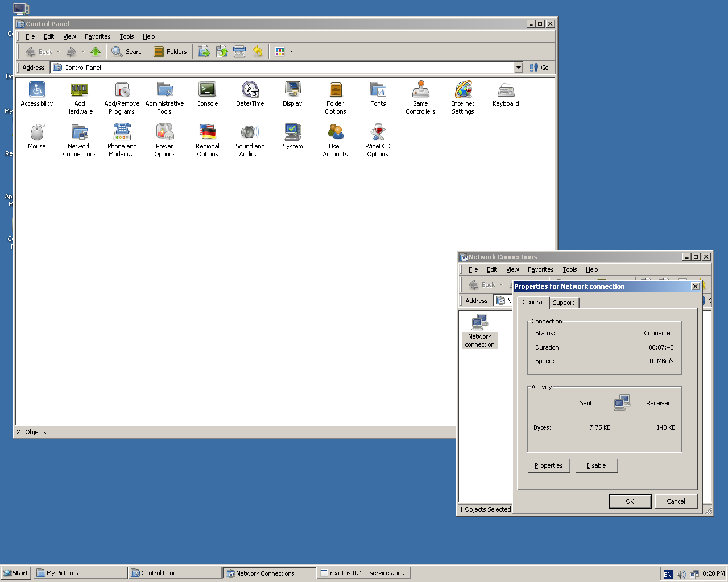Click the Up folder toolbar arrow

96,52
